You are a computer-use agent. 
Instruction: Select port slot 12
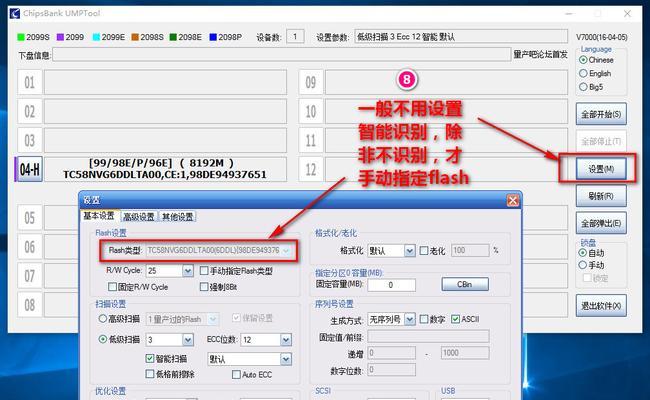[x=310, y=170]
